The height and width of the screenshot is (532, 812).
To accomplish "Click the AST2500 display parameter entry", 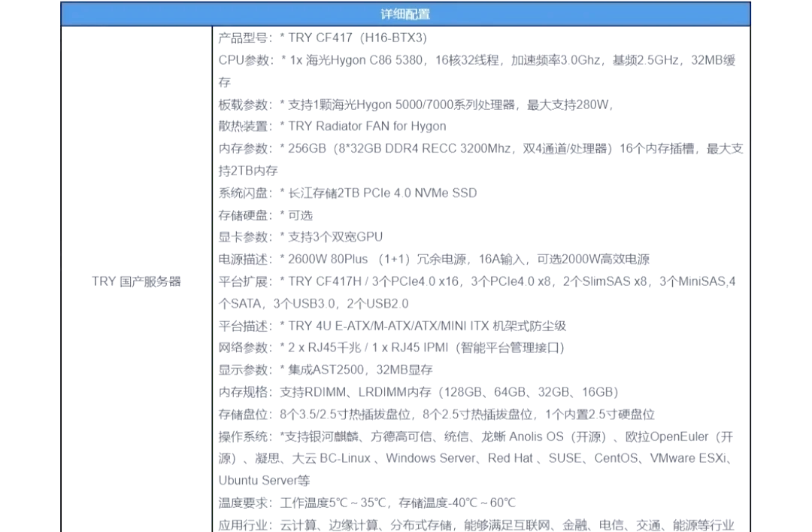I will [323, 369].
